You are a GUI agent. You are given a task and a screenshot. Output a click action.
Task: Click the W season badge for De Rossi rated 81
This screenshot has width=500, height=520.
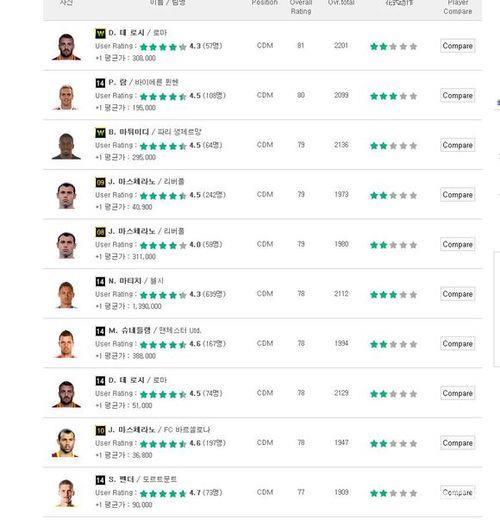[x=100, y=33]
